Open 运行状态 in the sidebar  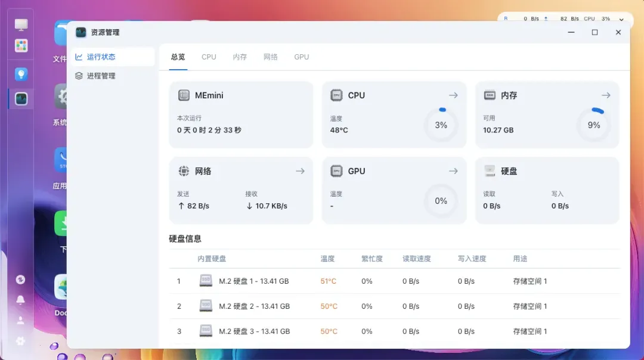coord(101,57)
